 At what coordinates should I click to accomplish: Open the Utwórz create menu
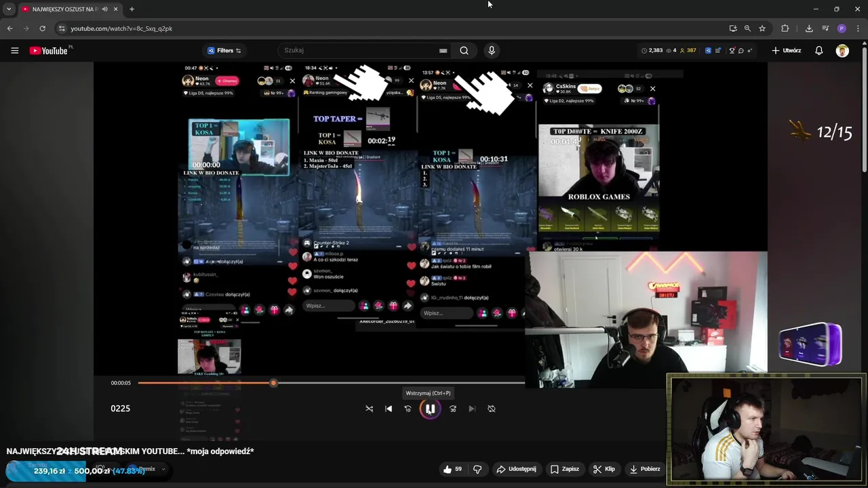[x=787, y=50]
